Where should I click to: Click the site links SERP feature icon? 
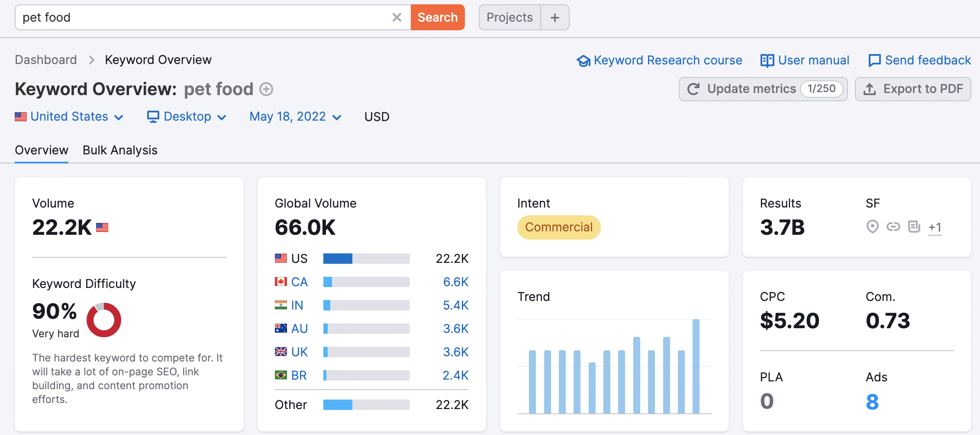[893, 227]
